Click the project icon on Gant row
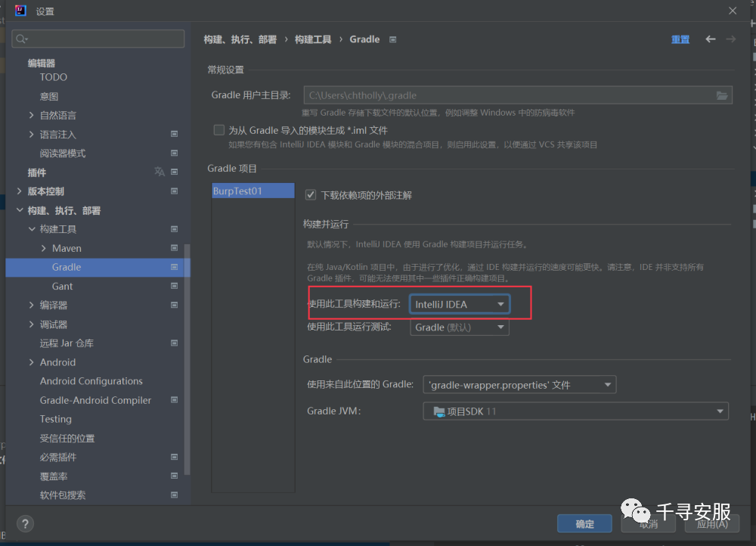 point(175,286)
